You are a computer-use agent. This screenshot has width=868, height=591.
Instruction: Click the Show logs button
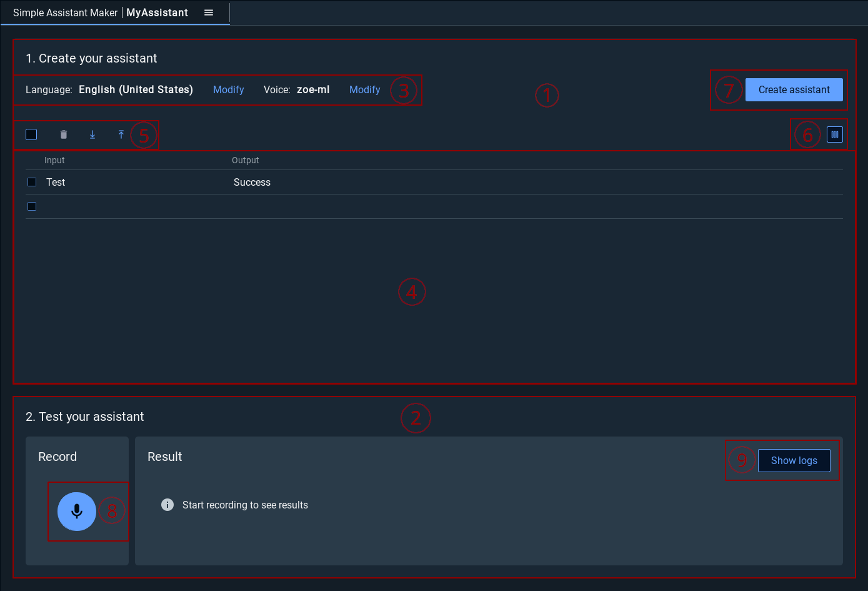(794, 460)
